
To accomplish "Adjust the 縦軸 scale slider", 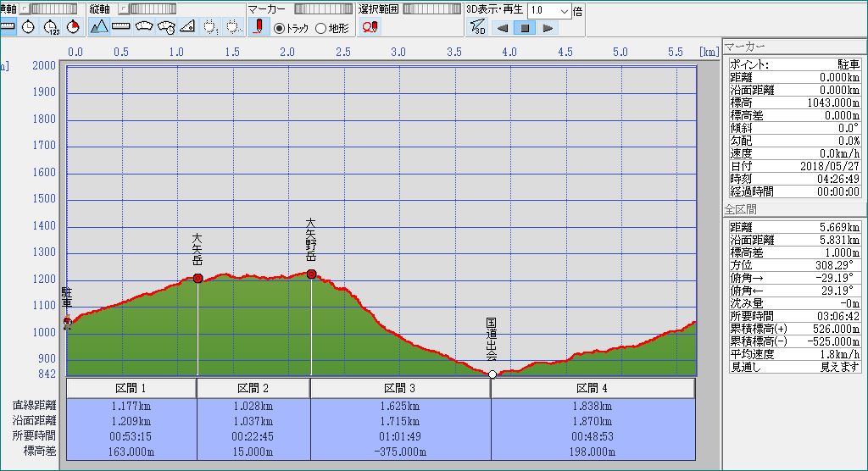I will click(153, 8).
